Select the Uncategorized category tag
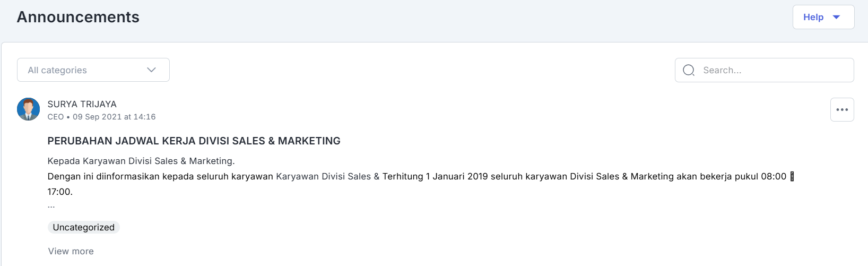This screenshot has height=266, width=868. pyautogui.click(x=84, y=227)
